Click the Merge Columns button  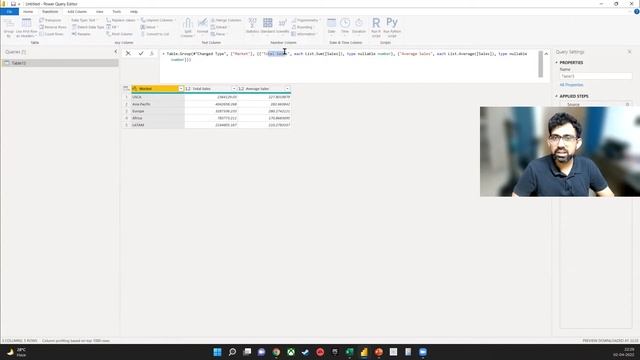coord(226,20)
